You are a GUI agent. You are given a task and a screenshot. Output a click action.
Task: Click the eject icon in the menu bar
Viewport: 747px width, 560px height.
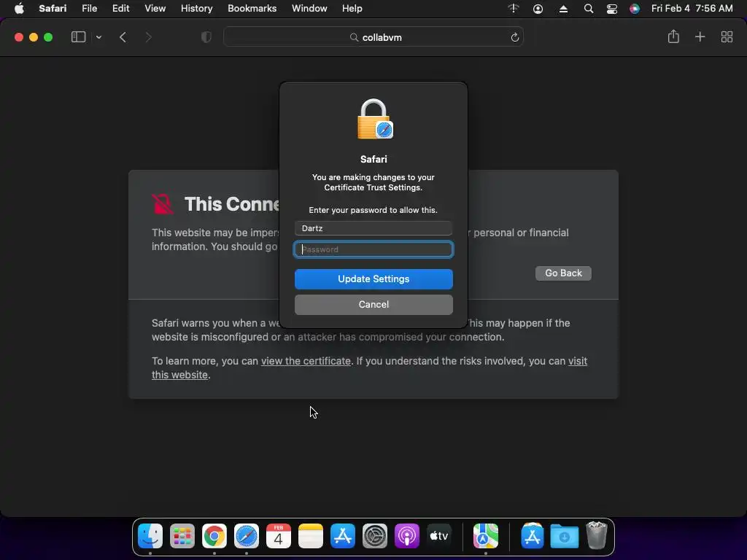pyautogui.click(x=563, y=9)
